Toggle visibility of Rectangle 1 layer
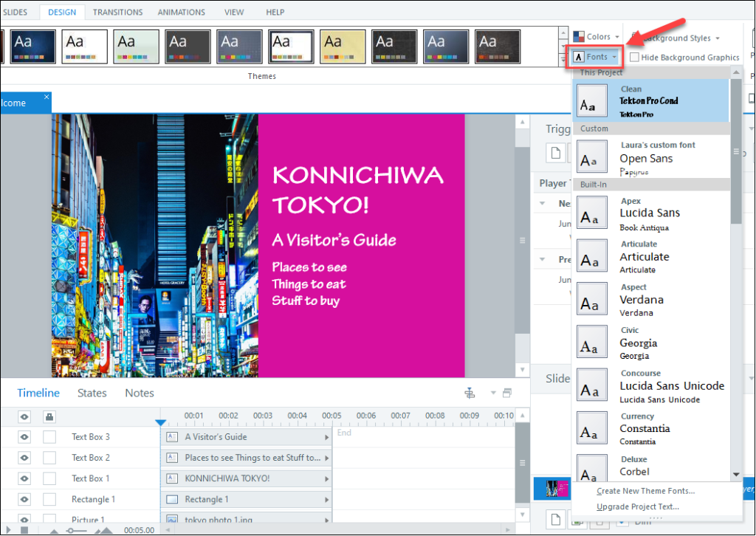This screenshot has height=536, width=756. tap(24, 499)
